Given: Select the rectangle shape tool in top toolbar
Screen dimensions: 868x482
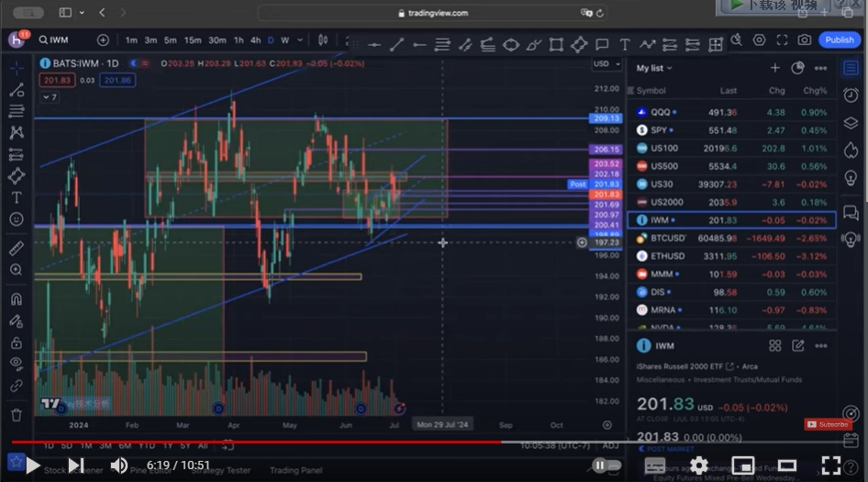Looking at the screenshot, I should (556, 45).
